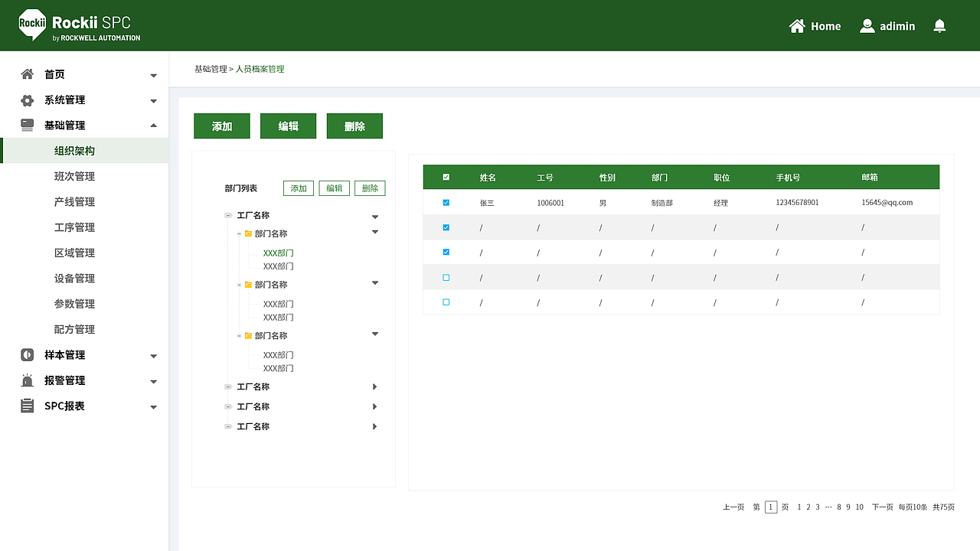Click the 经理 position cell

tap(720, 203)
